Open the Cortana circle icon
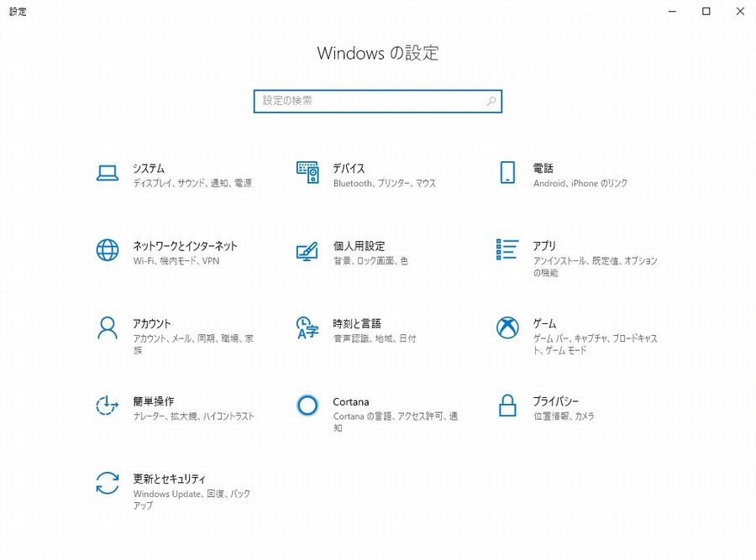This screenshot has height=560, width=756. click(307, 406)
